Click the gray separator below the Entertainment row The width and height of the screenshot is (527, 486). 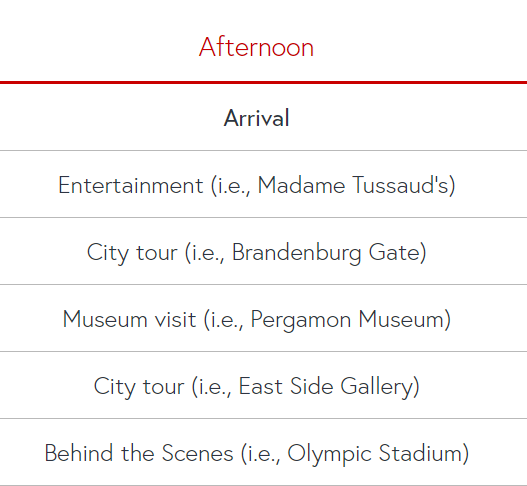[x=264, y=217]
